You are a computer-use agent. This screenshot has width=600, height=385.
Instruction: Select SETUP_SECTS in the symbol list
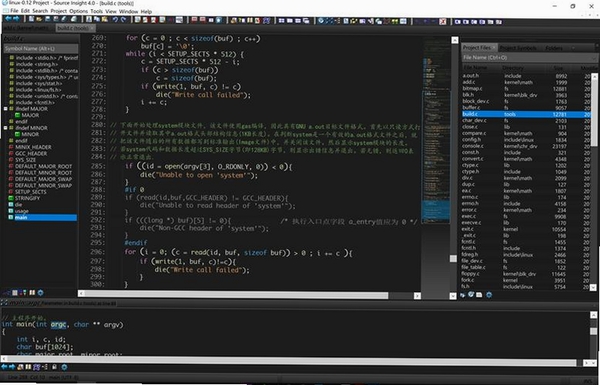[31, 192]
